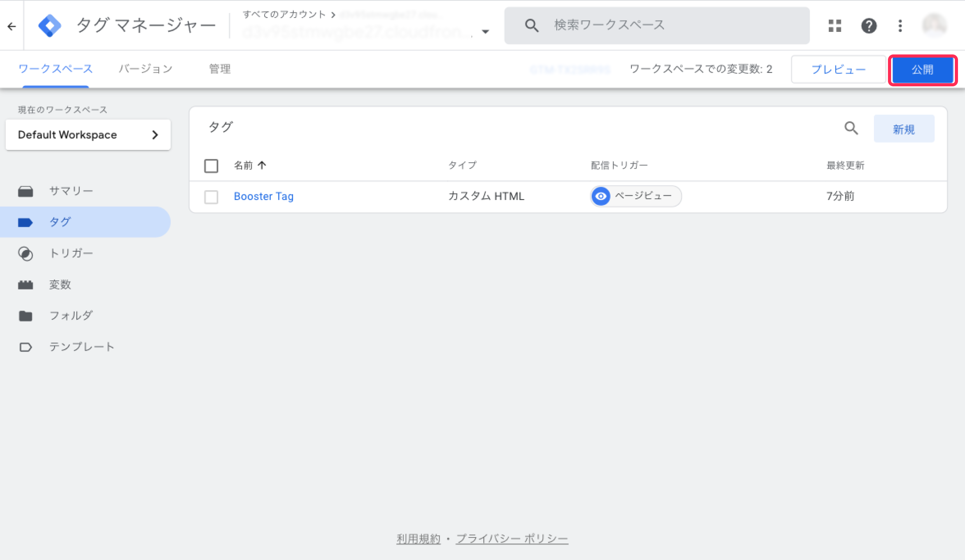965x560 pixels.
Task: Open the account container dropdown arrow
Action: (485, 31)
